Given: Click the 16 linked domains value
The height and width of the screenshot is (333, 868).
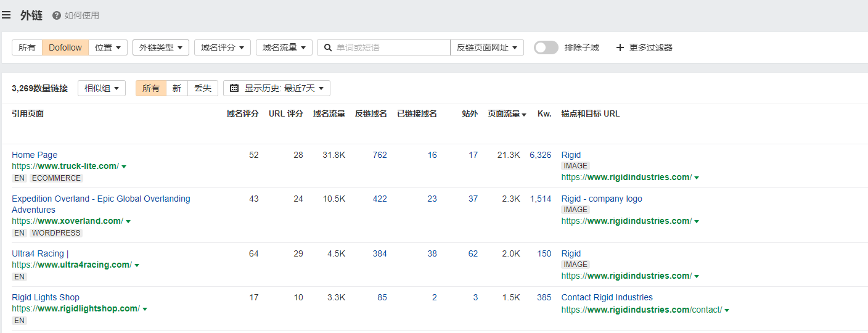Looking at the screenshot, I should click(432, 155).
